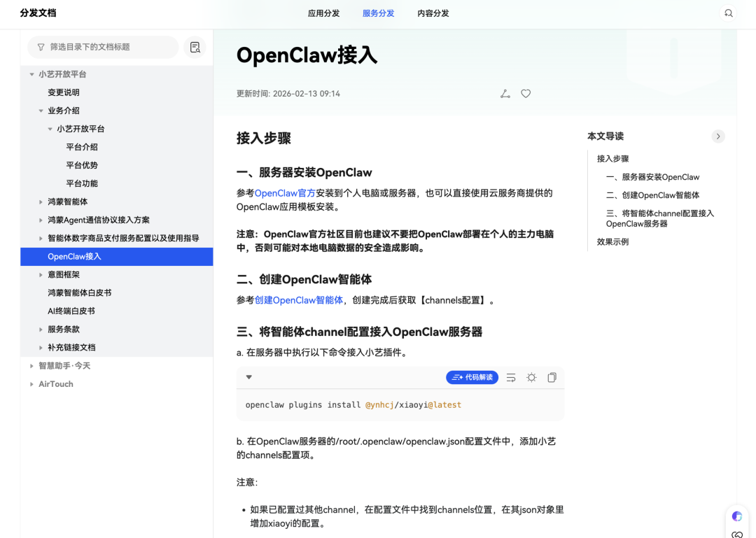Expand the 鸿蒙智能体 tree node
The height and width of the screenshot is (538, 756).
point(41,202)
